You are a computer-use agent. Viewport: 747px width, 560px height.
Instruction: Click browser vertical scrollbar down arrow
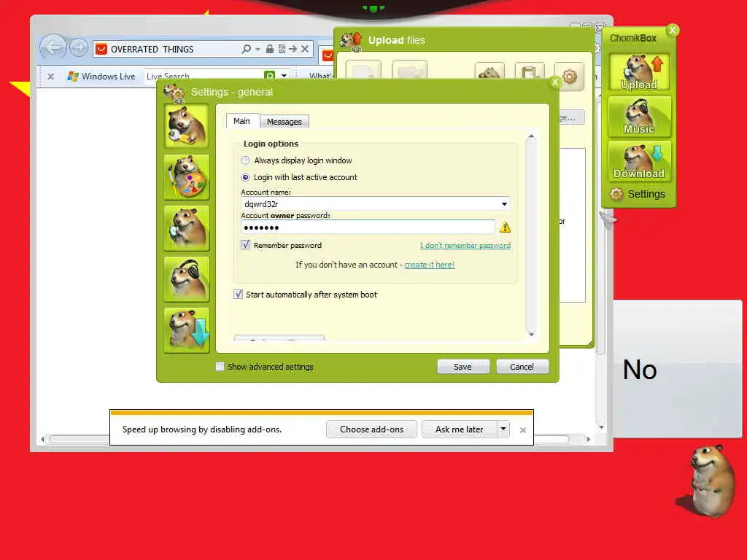601,427
